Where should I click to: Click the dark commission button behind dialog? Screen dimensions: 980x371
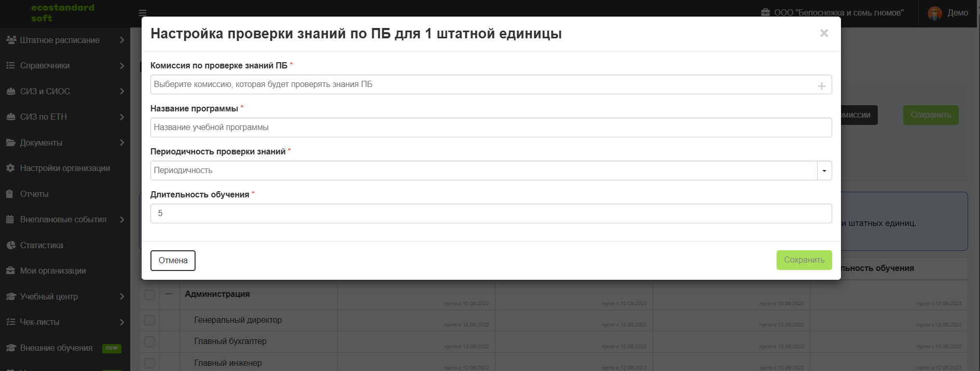859,115
